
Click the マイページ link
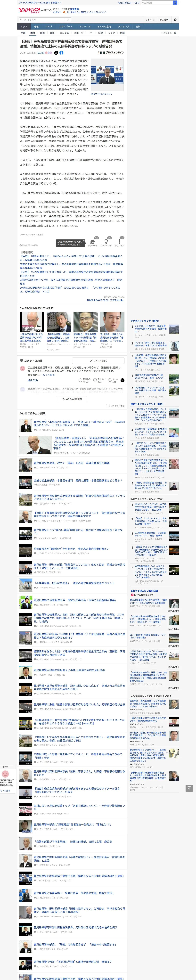tap(150, 20)
